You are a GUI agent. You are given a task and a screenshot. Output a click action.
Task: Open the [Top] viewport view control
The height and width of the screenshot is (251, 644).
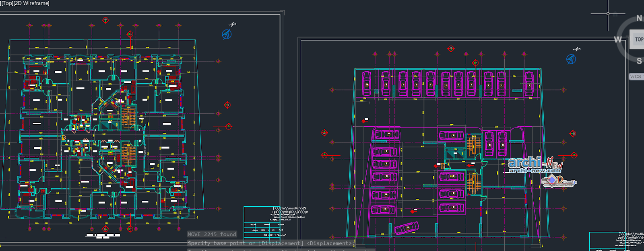[7, 3]
